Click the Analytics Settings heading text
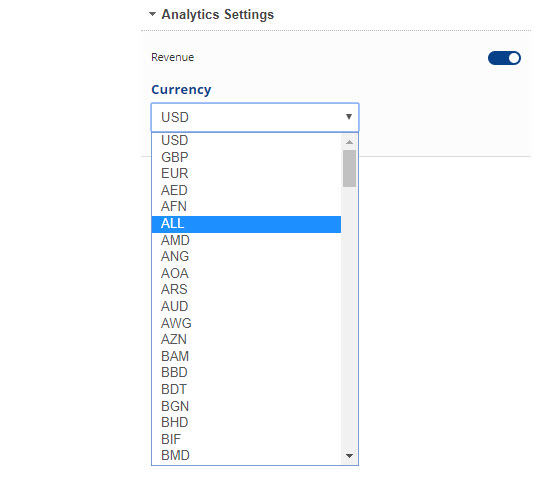Viewport: 540px width, 477px height. 218,14
